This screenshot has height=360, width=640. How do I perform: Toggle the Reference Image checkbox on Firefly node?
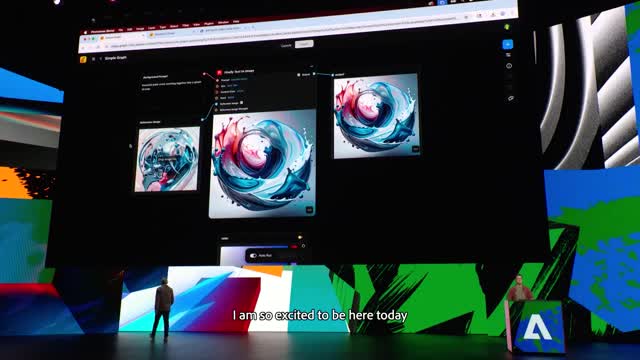tap(242, 103)
